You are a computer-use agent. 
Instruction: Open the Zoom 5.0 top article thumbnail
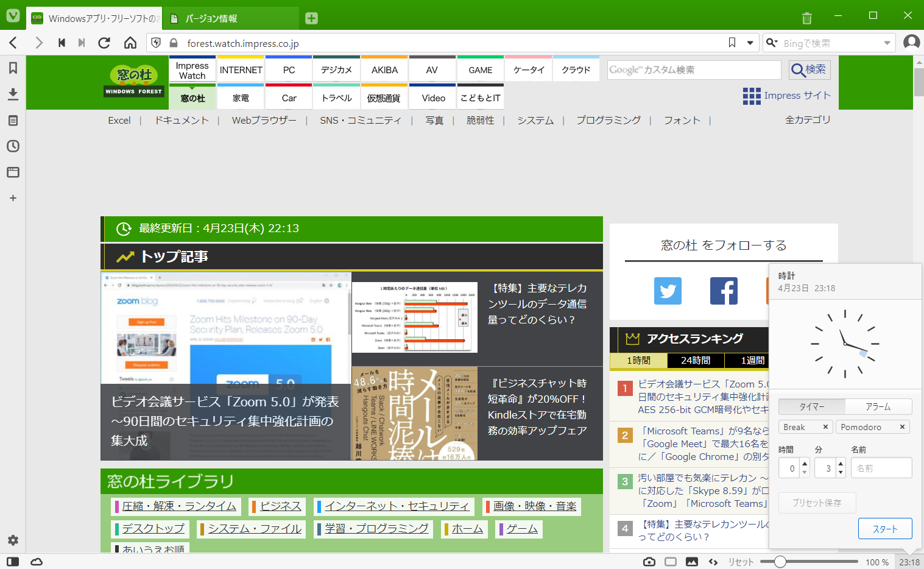[x=226, y=366]
